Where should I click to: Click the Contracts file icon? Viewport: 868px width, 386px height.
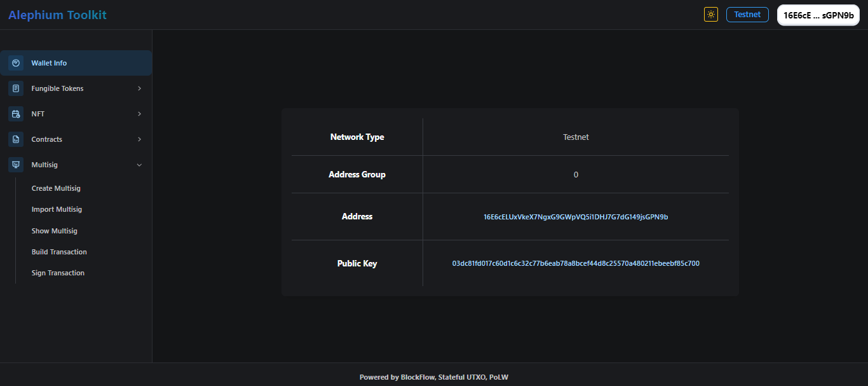[x=16, y=139]
